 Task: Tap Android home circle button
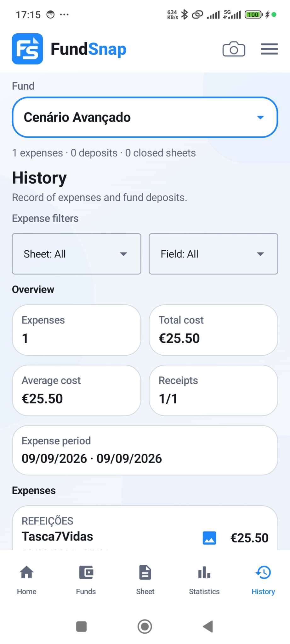coord(145,626)
